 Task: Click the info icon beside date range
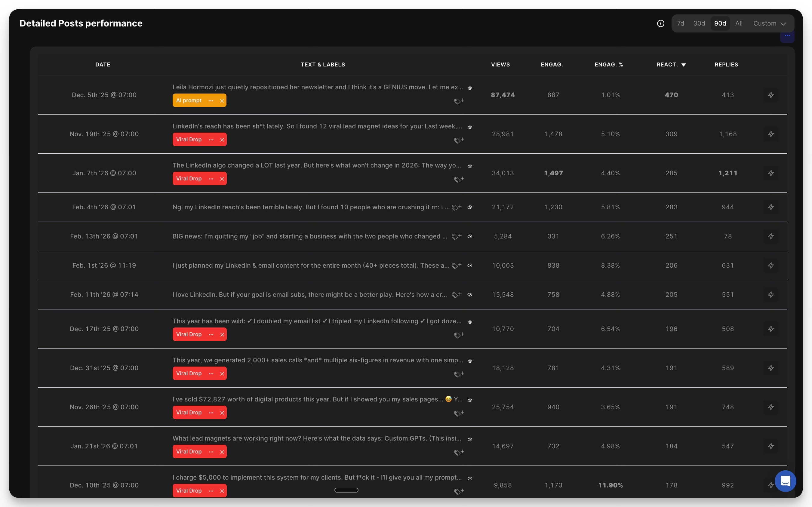pyautogui.click(x=660, y=23)
